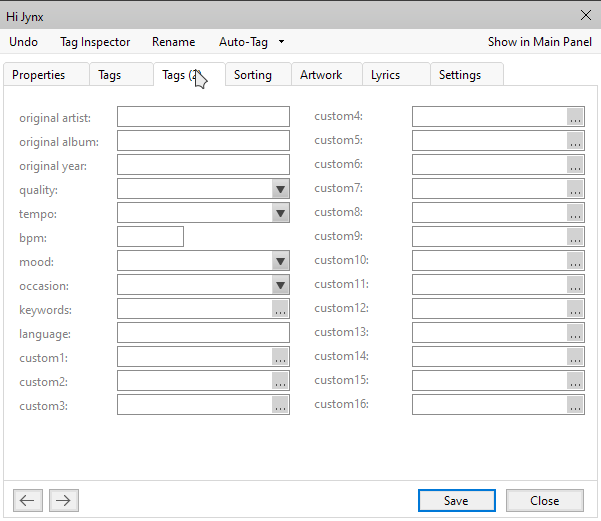The width and height of the screenshot is (601, 521).
Task: Click the previous track left arrow button
Action: click(x=28, y=501)
